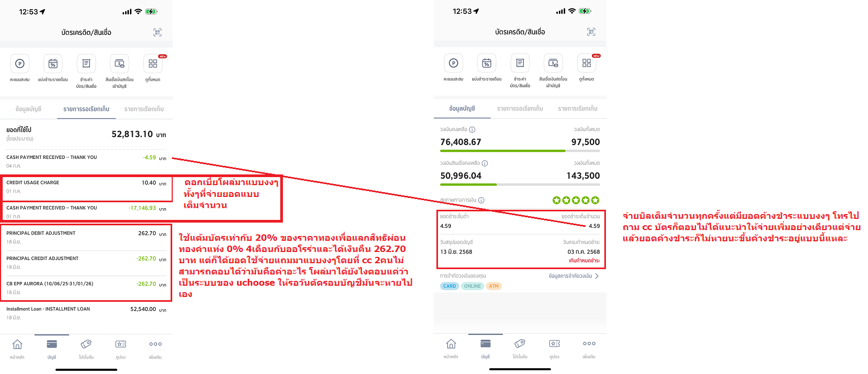Open สินเชื่อเงินสดโอนเข้าบัญชี icon on right phone
This screenshot has width=868, height=374.
tap(553, 63)
